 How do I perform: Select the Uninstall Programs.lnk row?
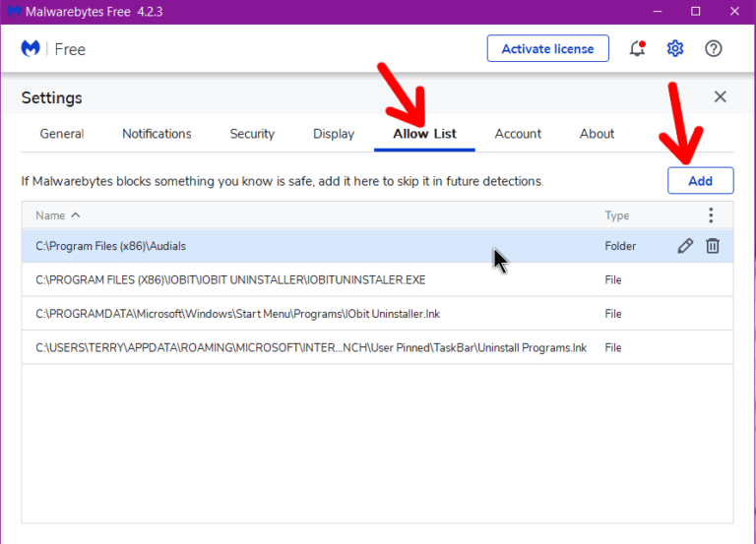pyautogui.click(x=378, y=348)
